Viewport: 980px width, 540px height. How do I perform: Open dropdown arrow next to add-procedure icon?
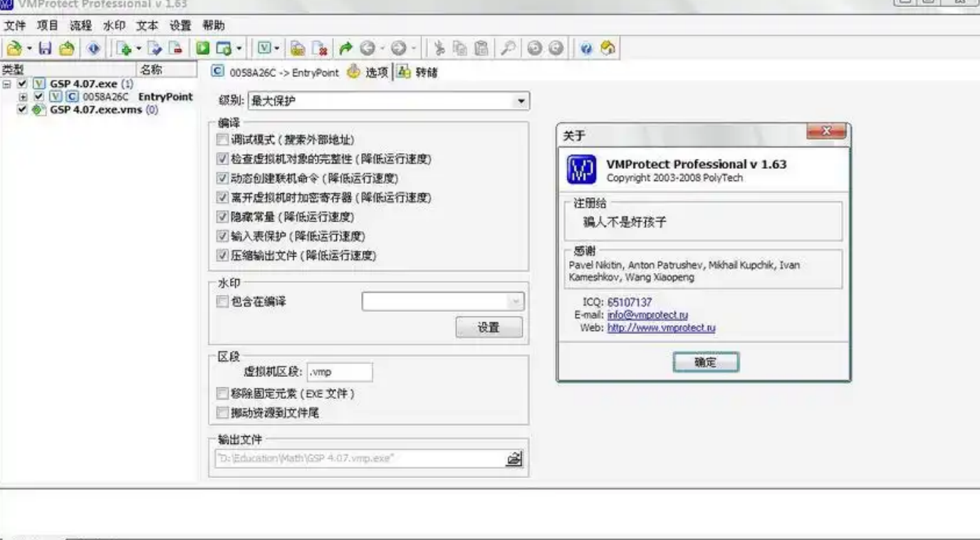click(x=139, y=48)
